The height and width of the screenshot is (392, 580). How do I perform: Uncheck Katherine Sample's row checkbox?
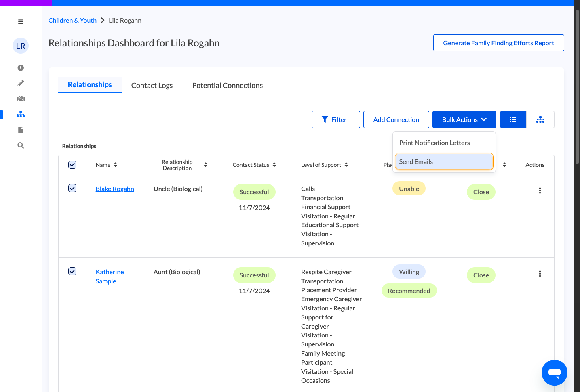(72, 271)
